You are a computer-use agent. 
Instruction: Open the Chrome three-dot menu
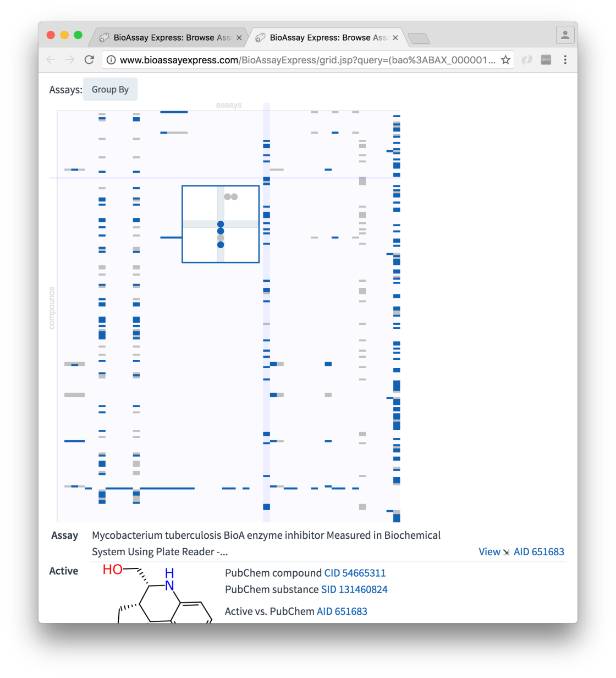[565, 60]
